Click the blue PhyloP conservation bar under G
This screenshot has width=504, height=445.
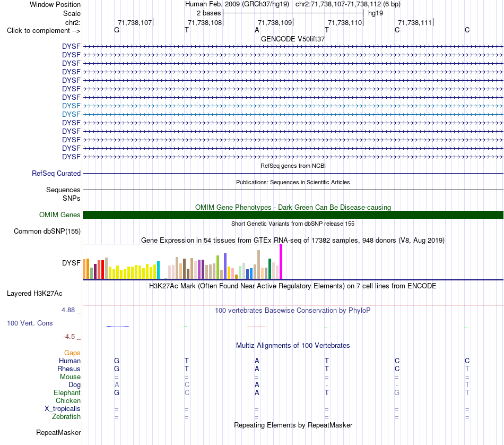(117, 327)
